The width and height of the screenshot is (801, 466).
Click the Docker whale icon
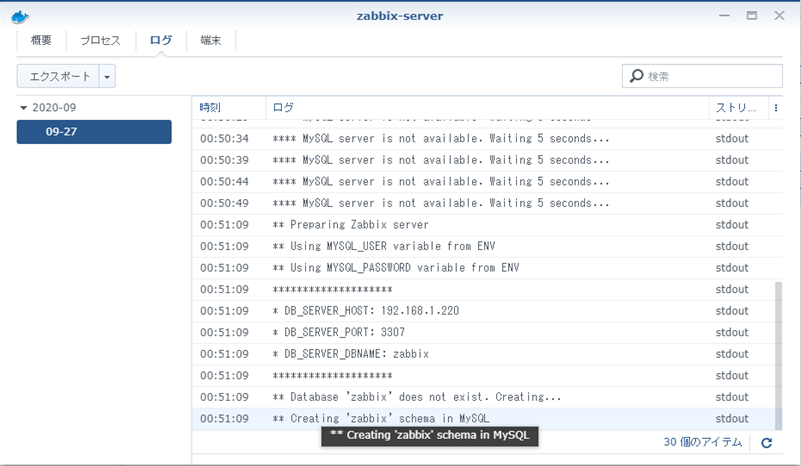(x=20, y=16)
